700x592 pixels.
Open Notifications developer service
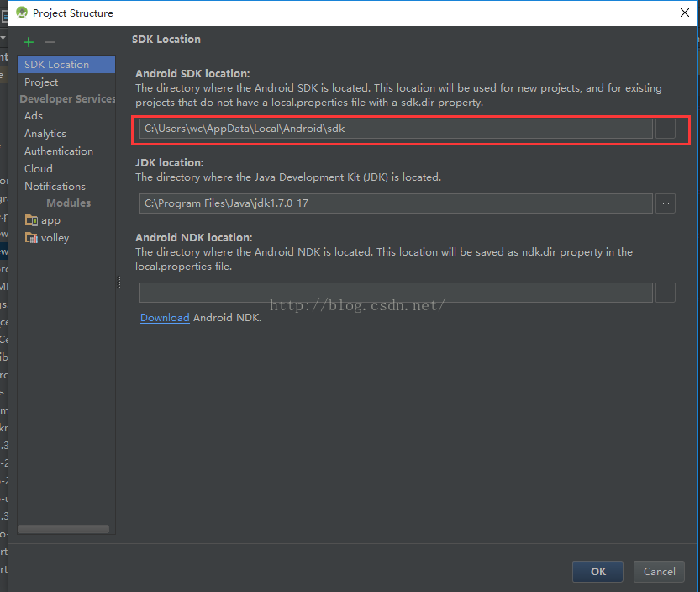55,187
